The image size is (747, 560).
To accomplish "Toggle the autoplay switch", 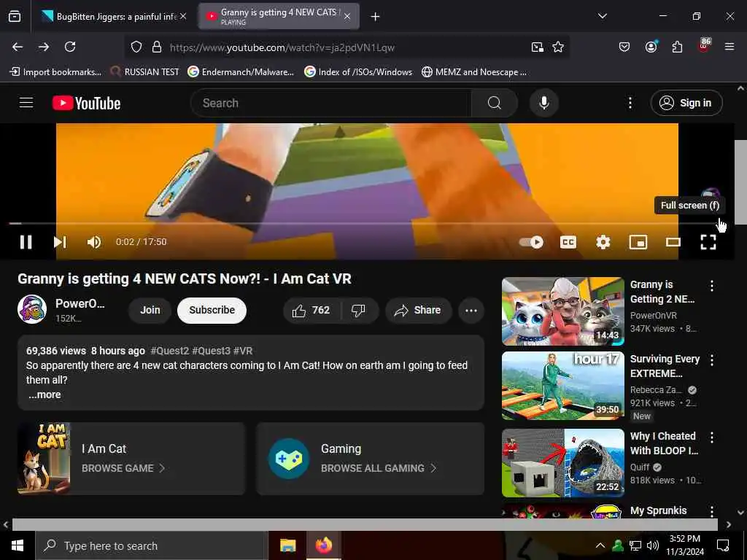I will (x=531, y=242).
